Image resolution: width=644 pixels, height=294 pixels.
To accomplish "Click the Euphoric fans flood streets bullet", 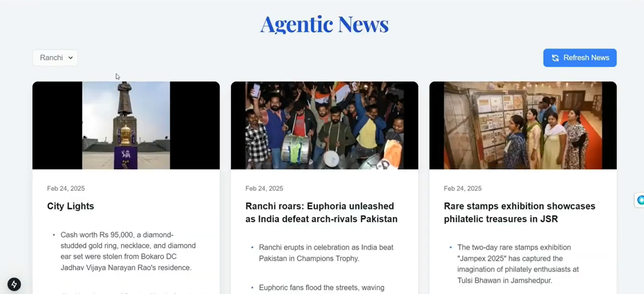I will (322, 288).
